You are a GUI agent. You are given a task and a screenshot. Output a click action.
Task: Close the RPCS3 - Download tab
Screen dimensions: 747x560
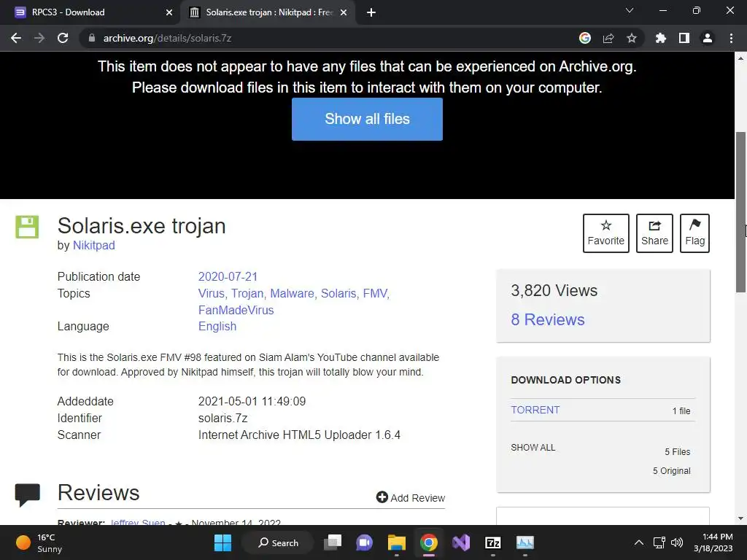(x=169, y=13)
